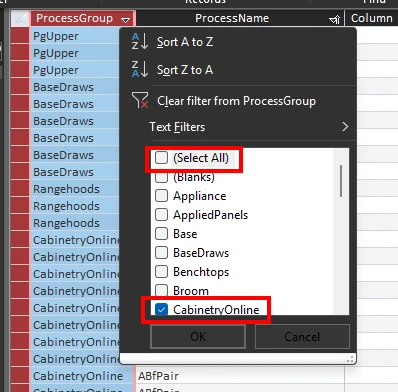The width and height of the screenshot is (398, 392).
Task: Enable the Appliance filter checkbox
Action: [x=161, y=196]
